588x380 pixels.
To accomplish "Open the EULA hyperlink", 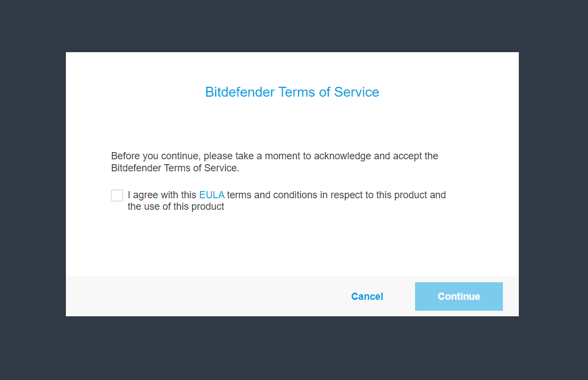I will tap(211, 195).
